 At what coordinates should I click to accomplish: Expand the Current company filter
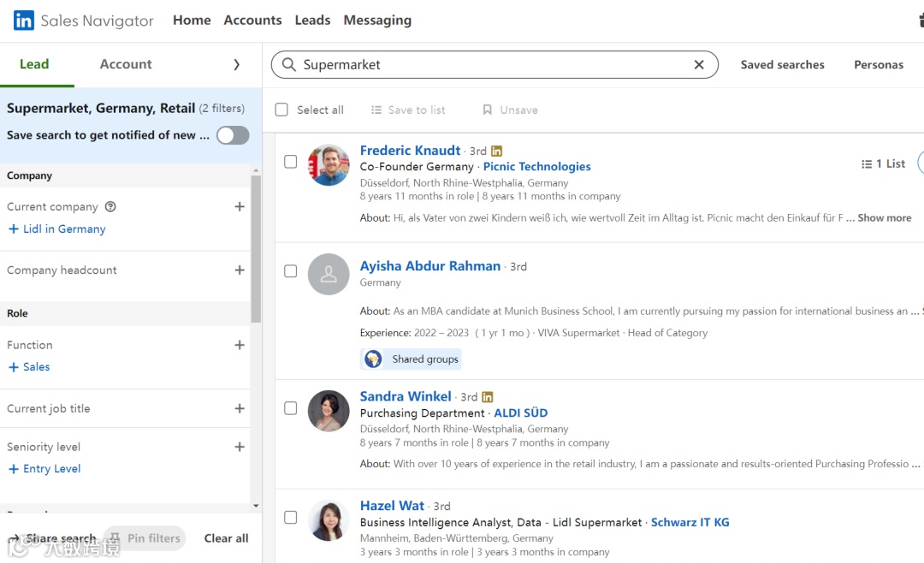(240, 207)
